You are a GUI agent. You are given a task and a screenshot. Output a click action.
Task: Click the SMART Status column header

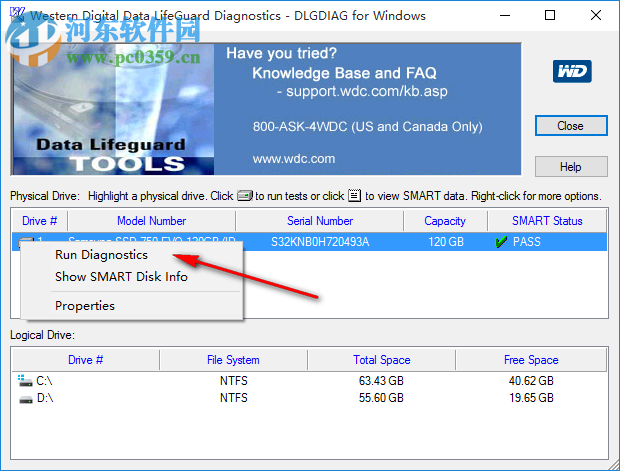coord(547,221)
